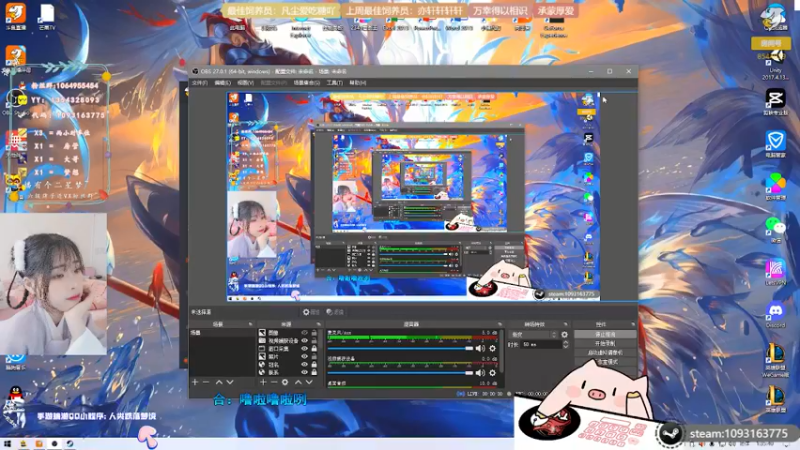800x450 pixels.
Task: Click the 属性 button above the Scenes panel
Action: 311,312
